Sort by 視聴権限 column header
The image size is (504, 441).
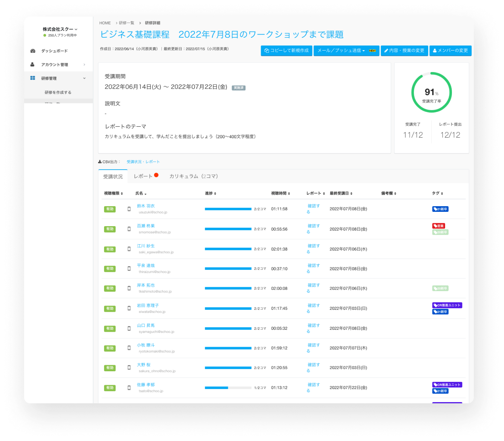point(114,193)
